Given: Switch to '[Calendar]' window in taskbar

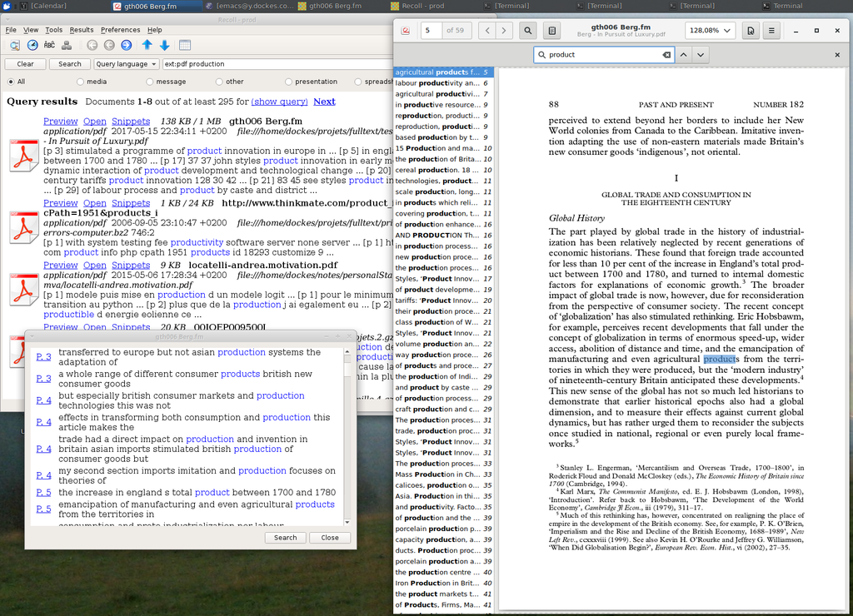Looking at the screenshot, I should click(43, 6).
